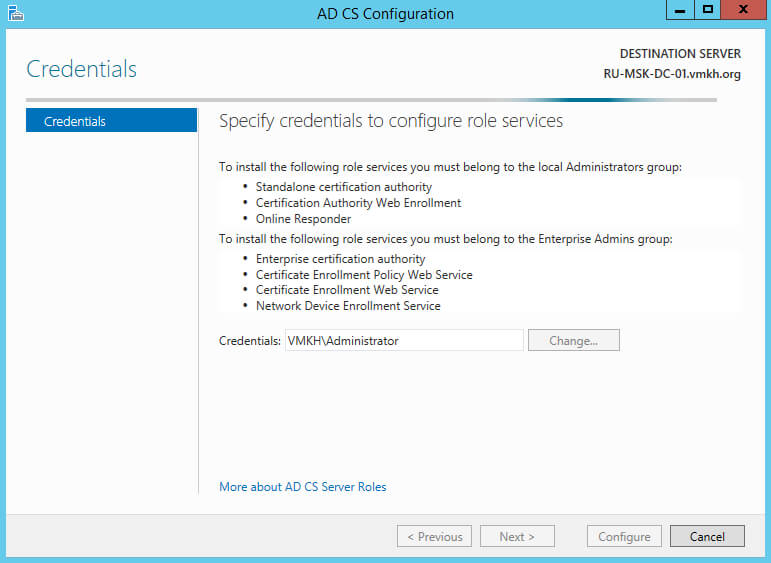Viewport: 771px width, 563px height.
Task: Click 'Certificate Enrollment Web Service' list item
Action: (x=347, y=290)
